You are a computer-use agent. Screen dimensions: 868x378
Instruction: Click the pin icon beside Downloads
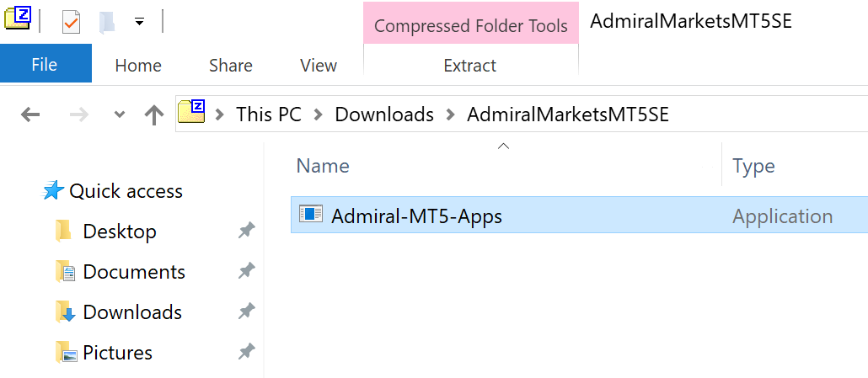246,311
